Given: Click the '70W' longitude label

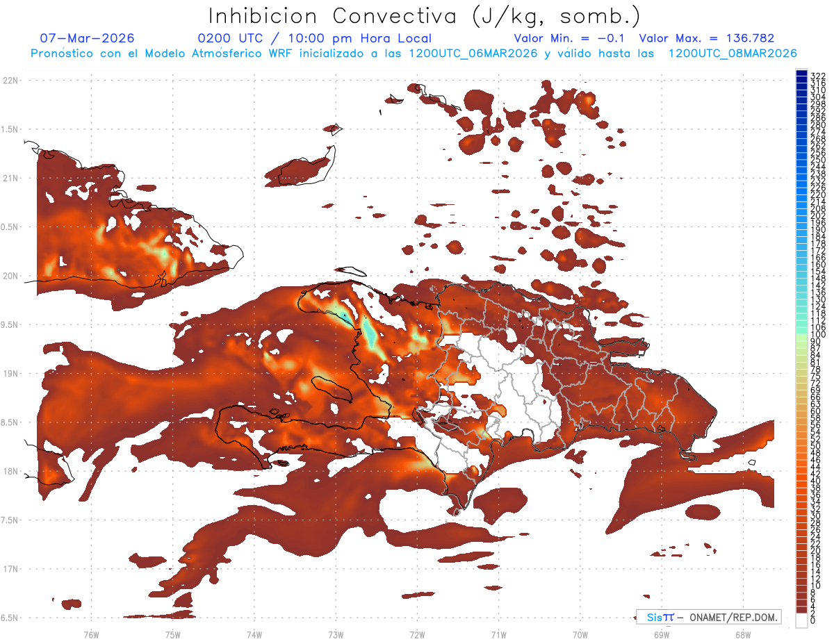Looking at the screenshot, I should click(580, 634).
